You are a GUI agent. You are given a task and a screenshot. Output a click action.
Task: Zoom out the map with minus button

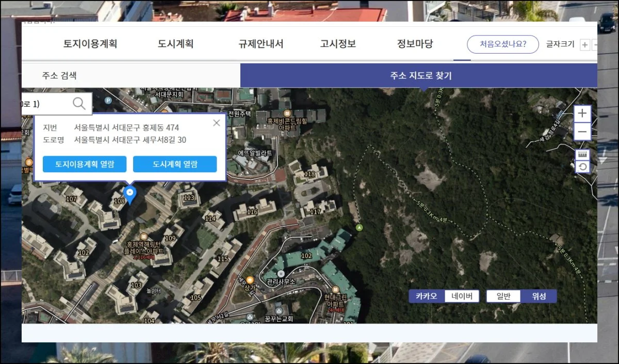tap(582, 132)
